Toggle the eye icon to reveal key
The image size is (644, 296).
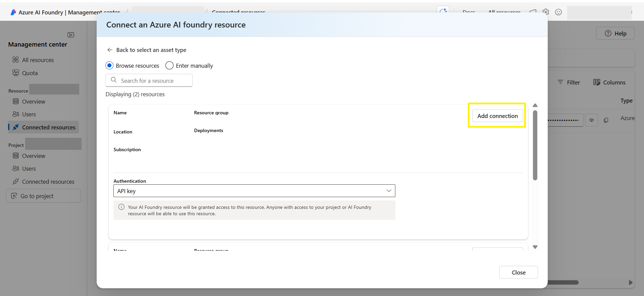[591, 120]
